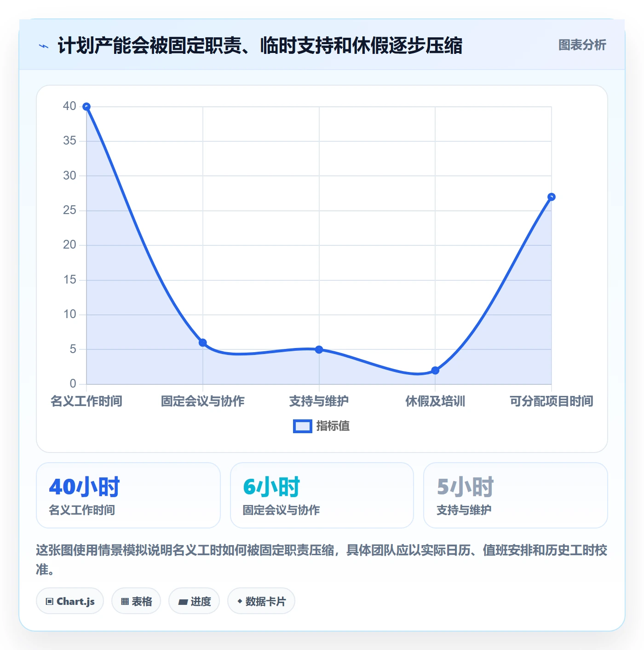The height and width of the screenshot is (650, 644).
Task: Click the square icon in Chart.js chip
Action: click(50, 601)
